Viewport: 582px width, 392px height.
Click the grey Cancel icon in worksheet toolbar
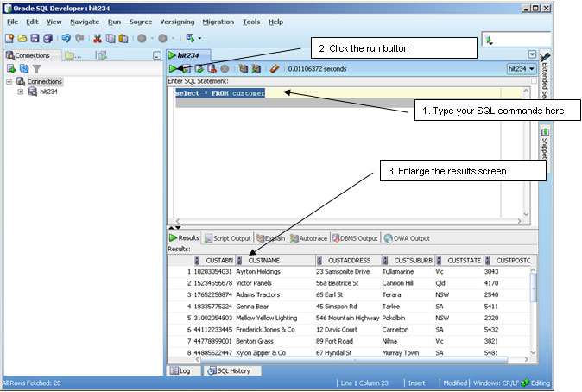point(225,69)
